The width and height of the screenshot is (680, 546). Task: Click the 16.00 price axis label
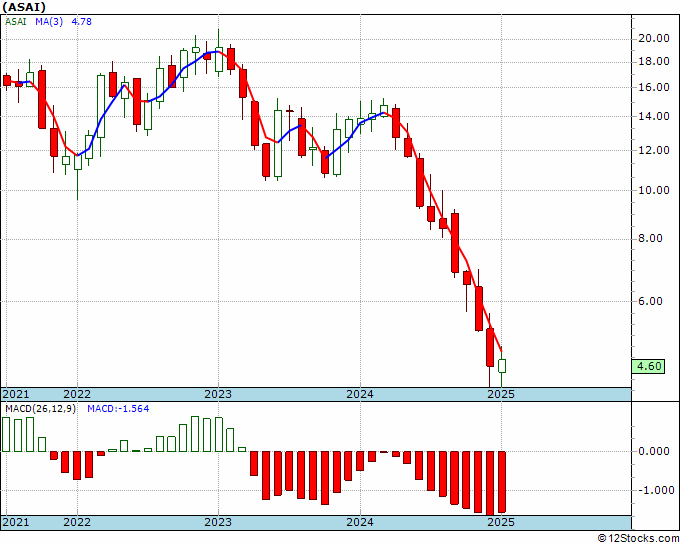tap(654, 88)
